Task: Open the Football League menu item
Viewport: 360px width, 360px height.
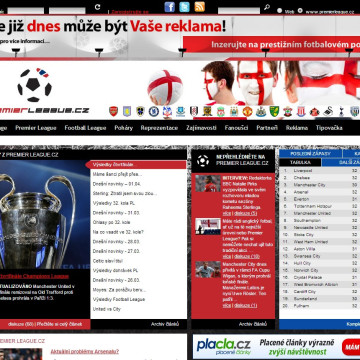Action: 85,128
